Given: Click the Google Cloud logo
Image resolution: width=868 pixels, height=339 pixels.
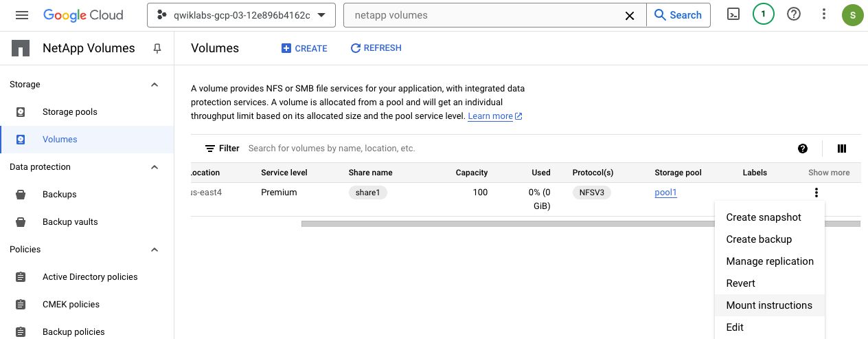Looking at the screenshot, I should tap(83, 15).
